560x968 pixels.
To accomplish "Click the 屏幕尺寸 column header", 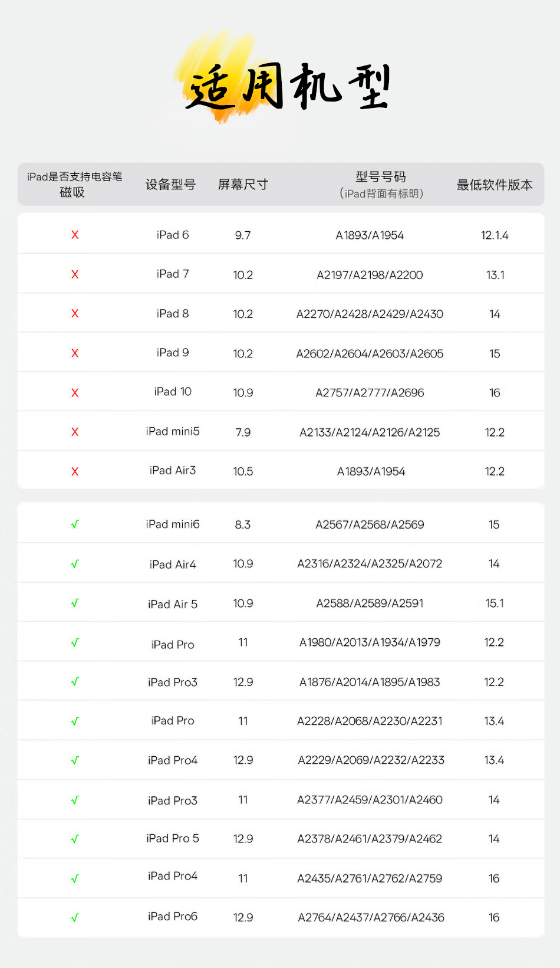I will point(243,185).
